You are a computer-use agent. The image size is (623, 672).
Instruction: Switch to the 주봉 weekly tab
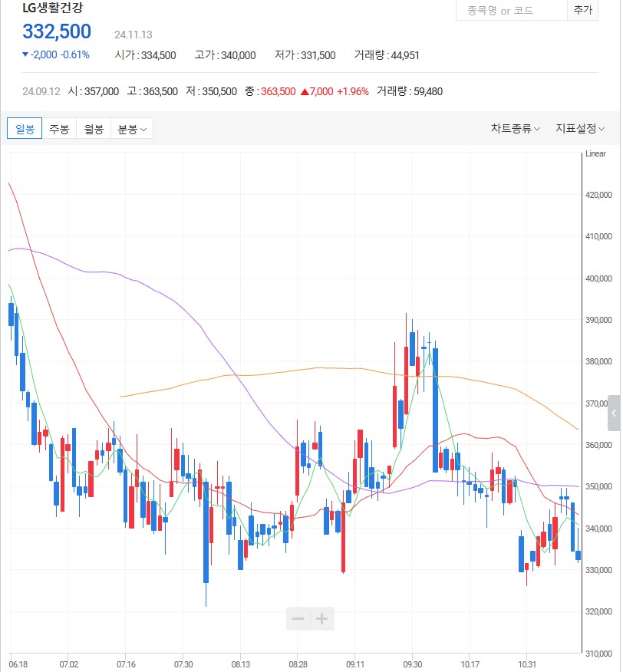tap(59, 129)
